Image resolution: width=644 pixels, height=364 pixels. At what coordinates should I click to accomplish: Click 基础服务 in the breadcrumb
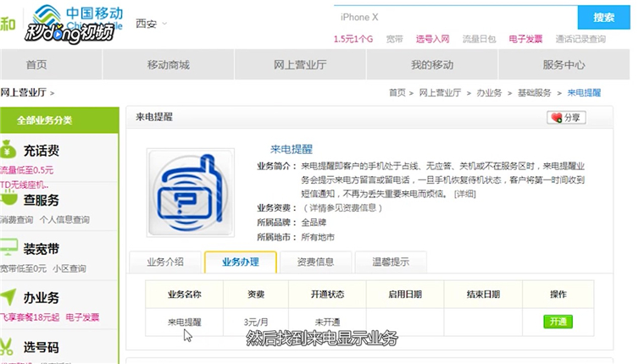click(x=535, y=93)
